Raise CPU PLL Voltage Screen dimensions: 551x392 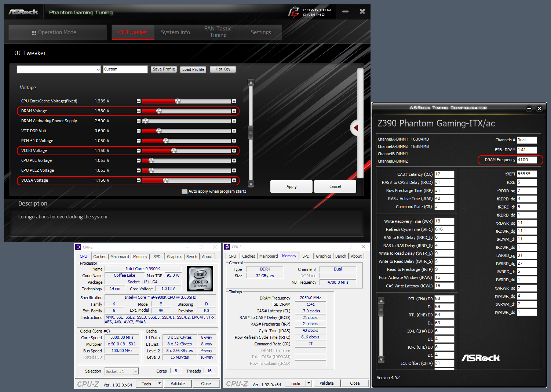[x=234, y=161]
